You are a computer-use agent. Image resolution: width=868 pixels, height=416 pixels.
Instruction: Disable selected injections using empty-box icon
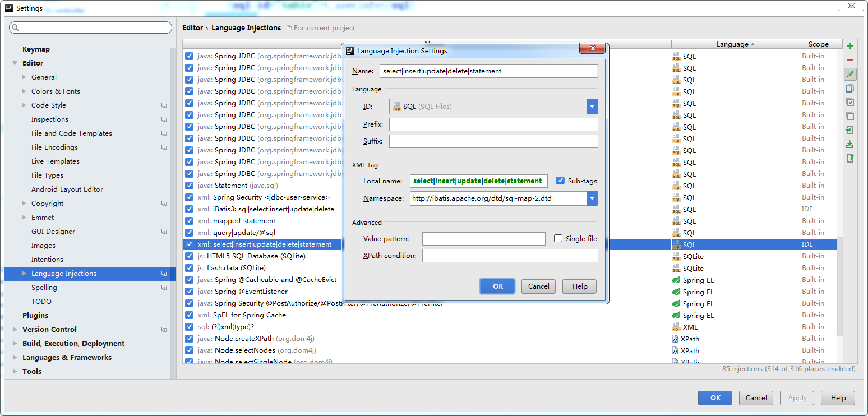point(850,116)
